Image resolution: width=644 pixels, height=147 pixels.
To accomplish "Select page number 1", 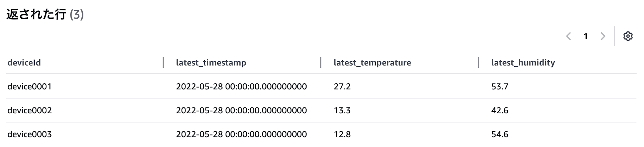I will pyautogui.click(x=586, y=36).
